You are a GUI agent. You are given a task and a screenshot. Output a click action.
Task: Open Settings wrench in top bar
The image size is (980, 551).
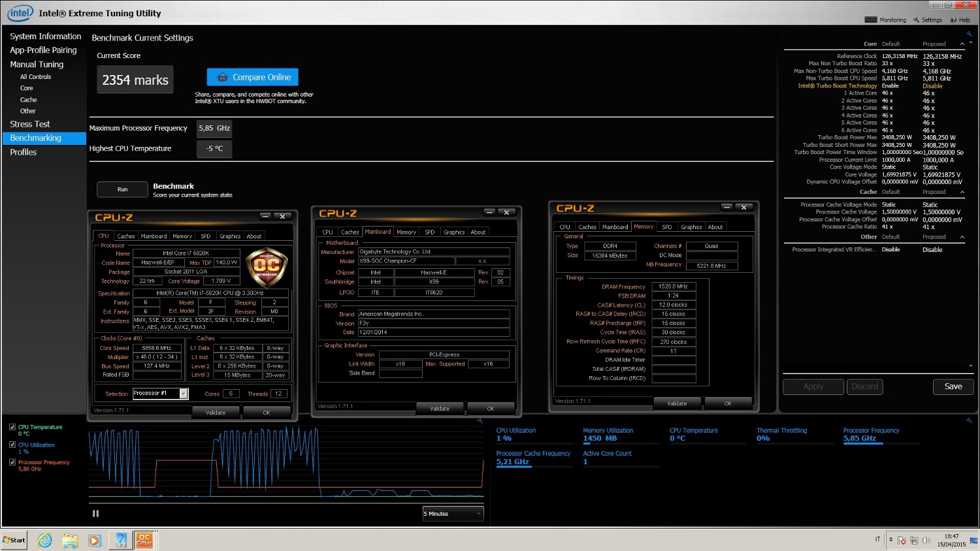point(928,20)
